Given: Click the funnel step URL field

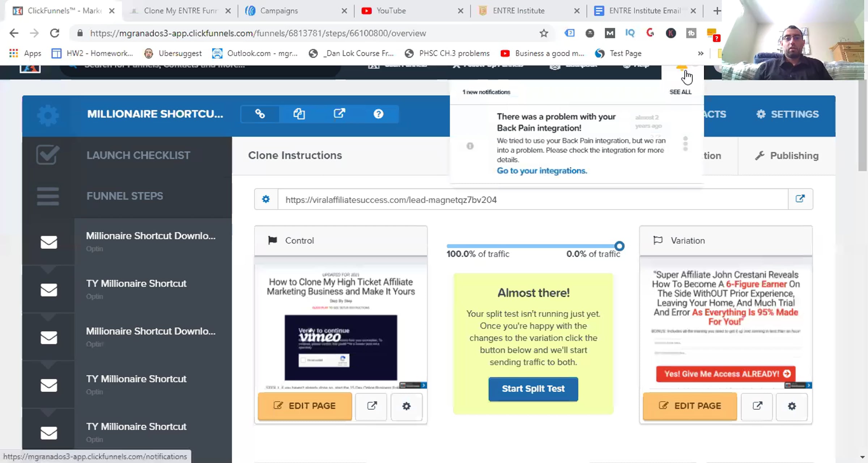Looking at the screenshot, I should click(533, 199).
